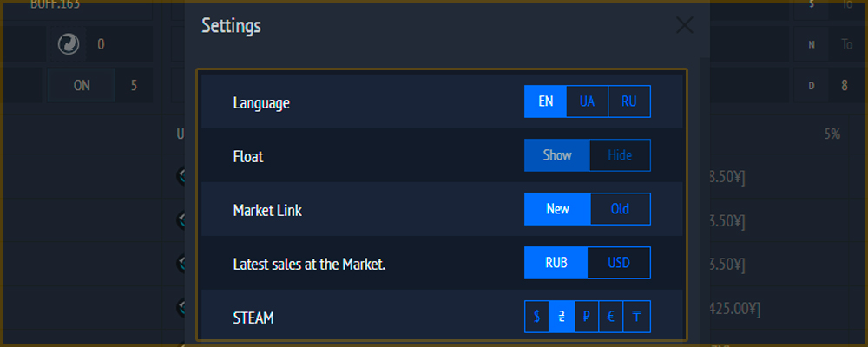868x347 pixels.
Task: Toggle the ON button in the background panel
Action: click(82, 85)
